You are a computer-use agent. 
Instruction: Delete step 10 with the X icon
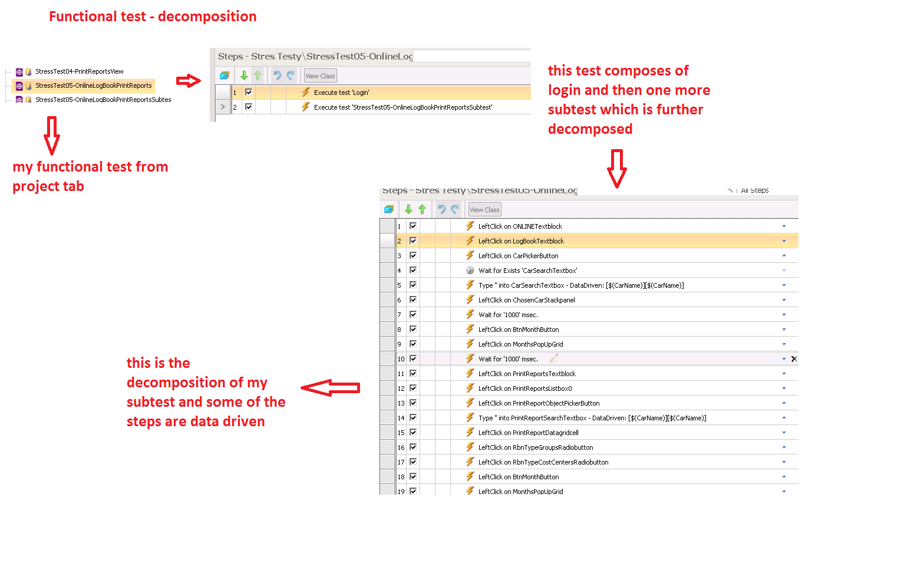pos(794,359)
